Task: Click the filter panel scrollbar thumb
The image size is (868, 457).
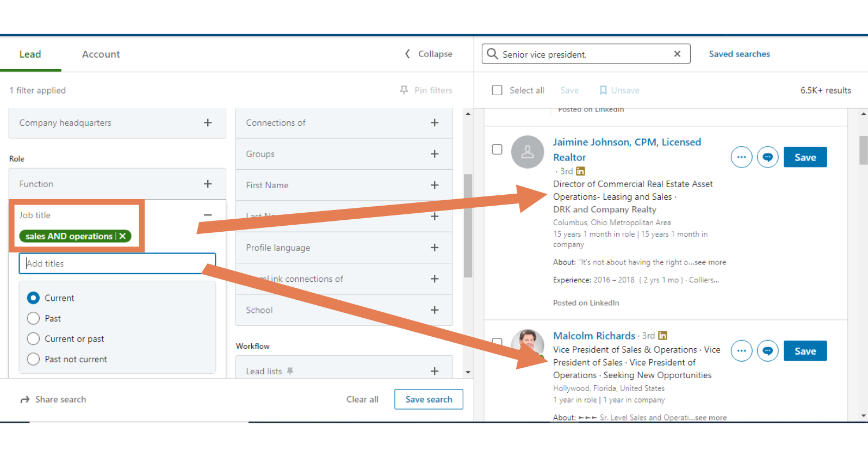Action: (468, 226)
